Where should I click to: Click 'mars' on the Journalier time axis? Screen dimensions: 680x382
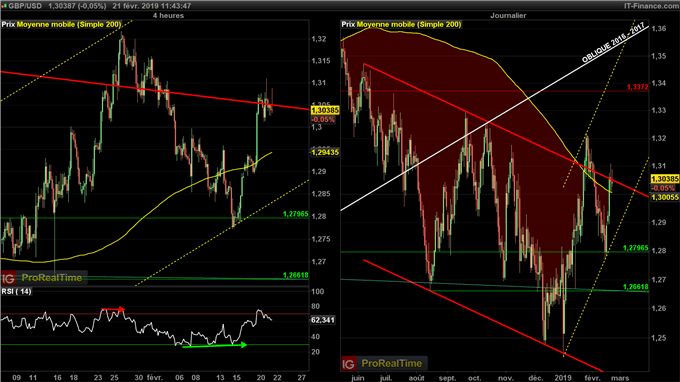[620, 378]
